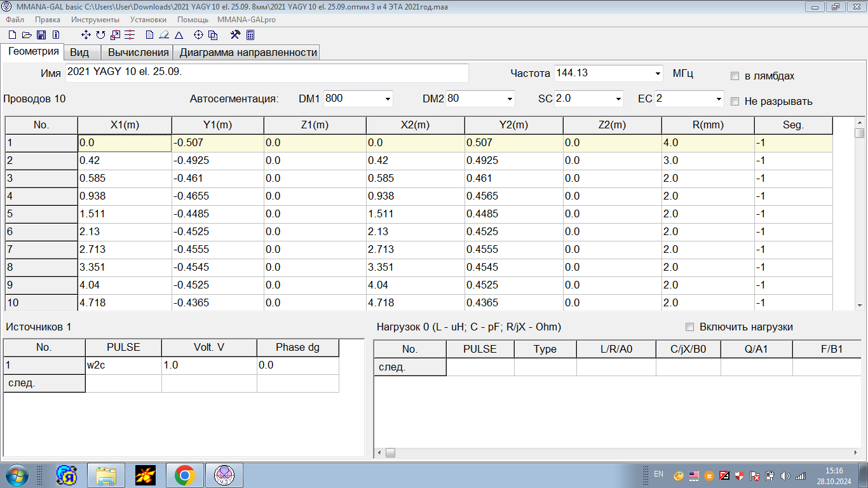The width and height of the screenshot is (868, 488).
Task: Save the antenna file with floppy icon
Action: pos(41,35)
